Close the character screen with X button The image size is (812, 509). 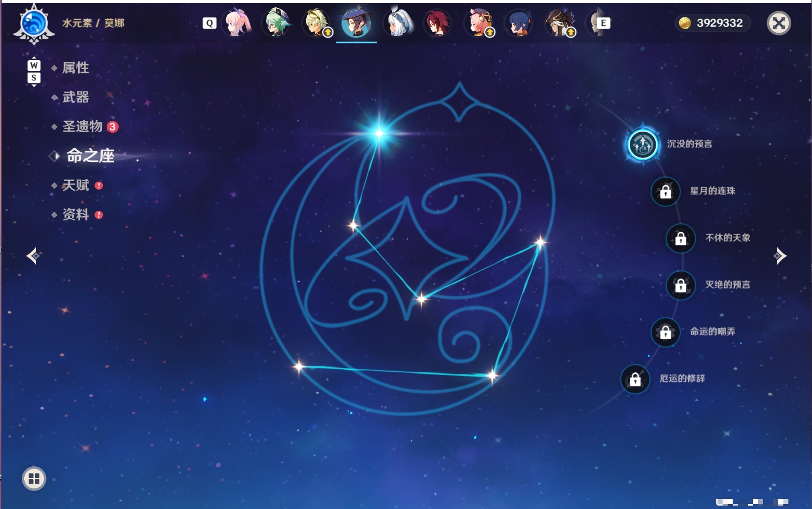click(779, 23)
